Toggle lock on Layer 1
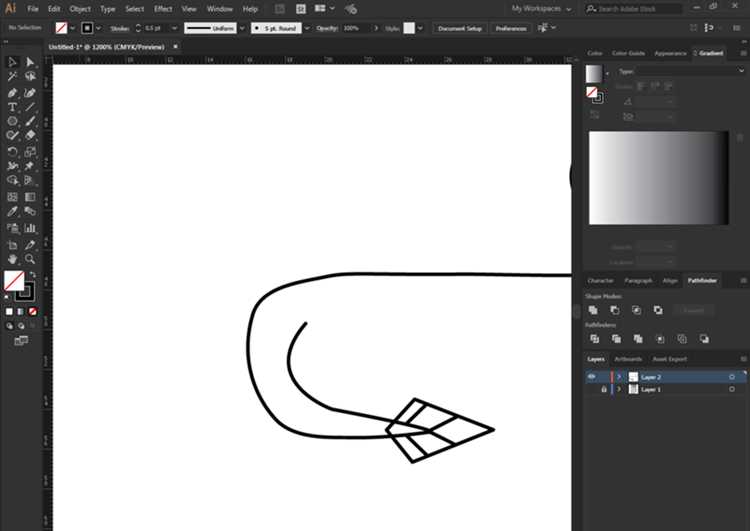The height and width of the screenshot is (531, 750). (x=604, y=389)
